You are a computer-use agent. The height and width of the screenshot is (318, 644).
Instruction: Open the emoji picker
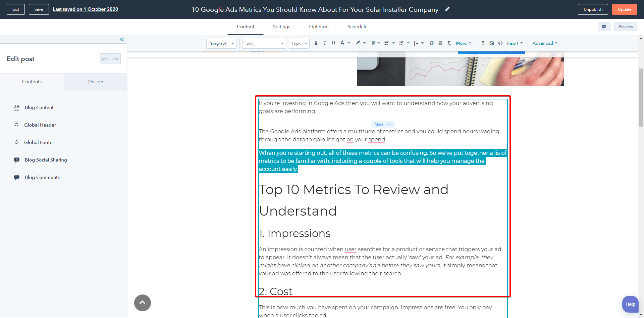[500, 43]
